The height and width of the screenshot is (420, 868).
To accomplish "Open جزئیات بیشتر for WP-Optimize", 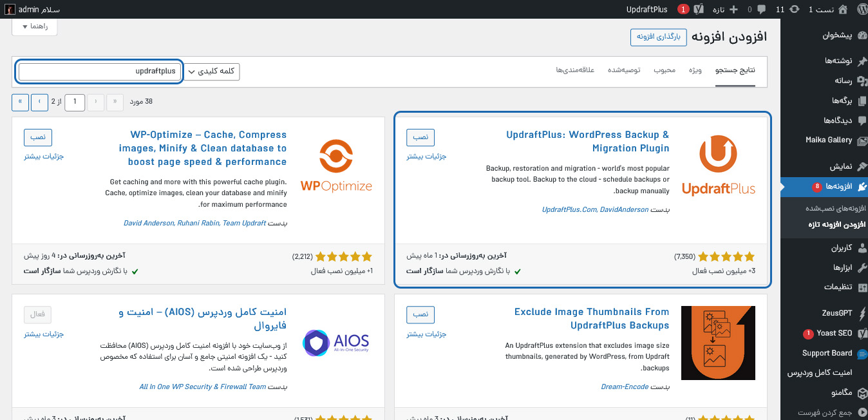I will pyautogui.click(x=44, y=156).
